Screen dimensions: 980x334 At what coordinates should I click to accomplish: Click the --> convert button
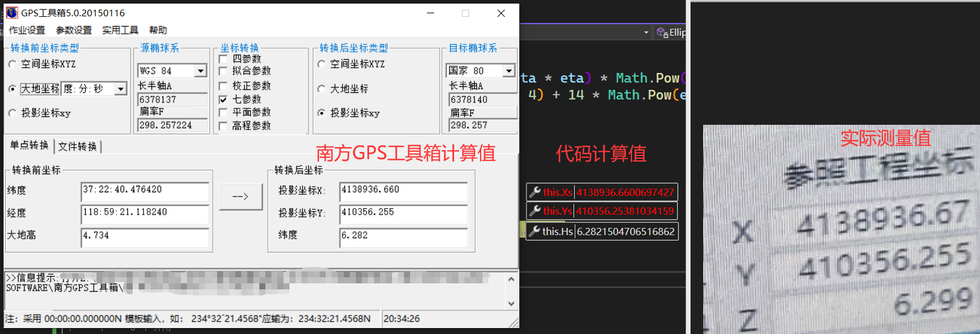(x=241, y=197)
